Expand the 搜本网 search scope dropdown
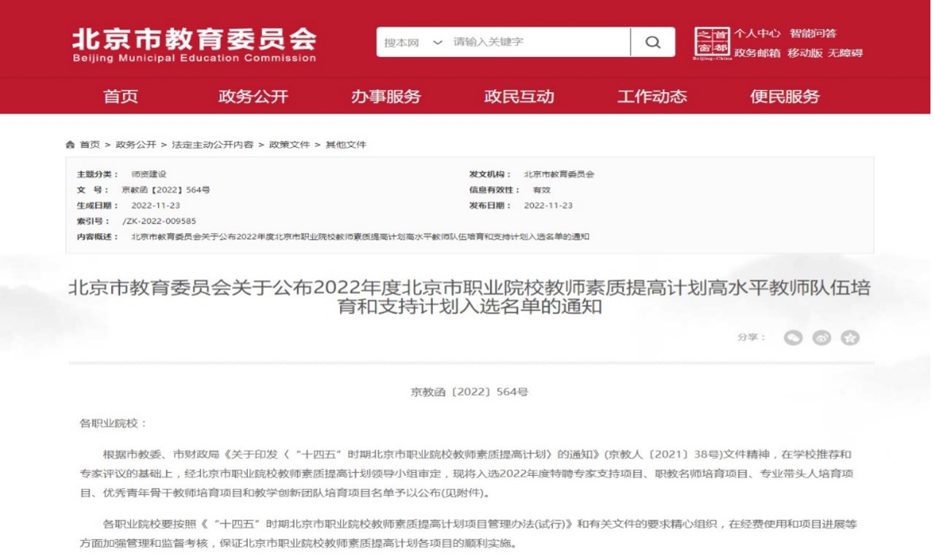 point(413,42)
